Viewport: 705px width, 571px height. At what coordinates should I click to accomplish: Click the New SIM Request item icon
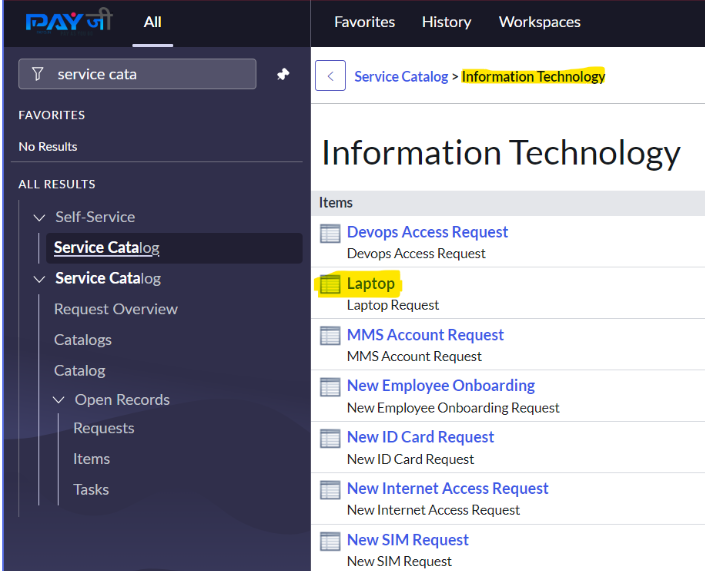(x=330, y=541)
